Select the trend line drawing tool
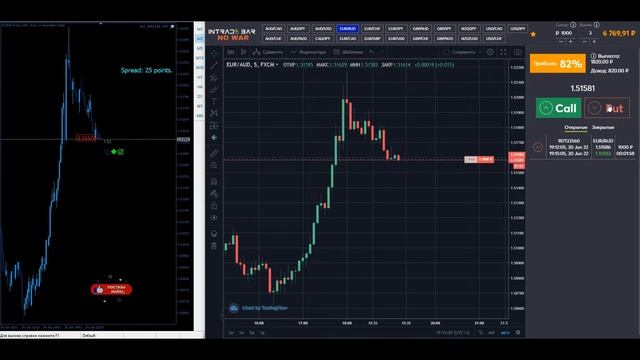The height and width of the screenshot is (360, 640). [x=214, y=65]
